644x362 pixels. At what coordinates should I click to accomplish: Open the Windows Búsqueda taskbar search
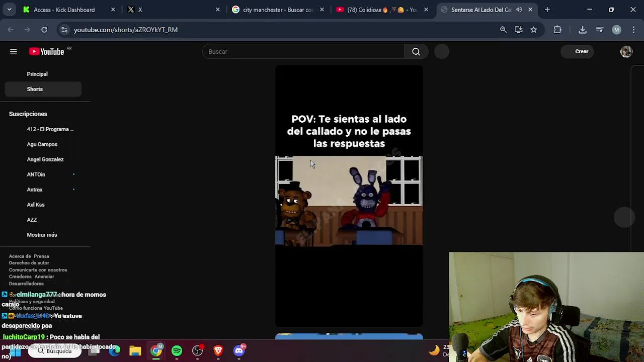coord(54,351)
